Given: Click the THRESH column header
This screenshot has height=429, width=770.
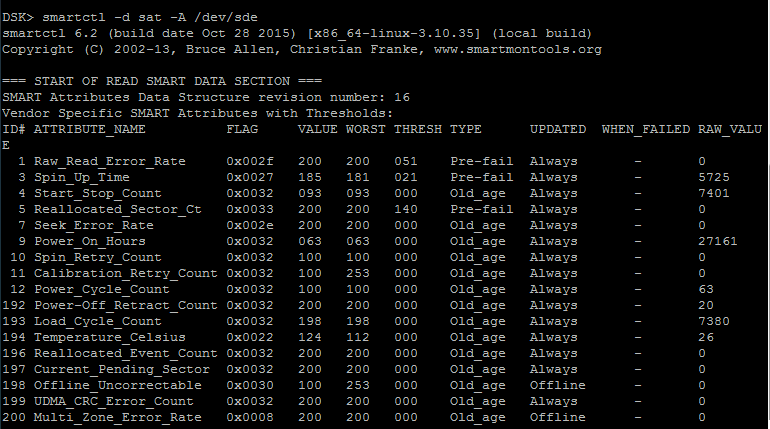Looking at the screenshot, I should coord(417,130).
